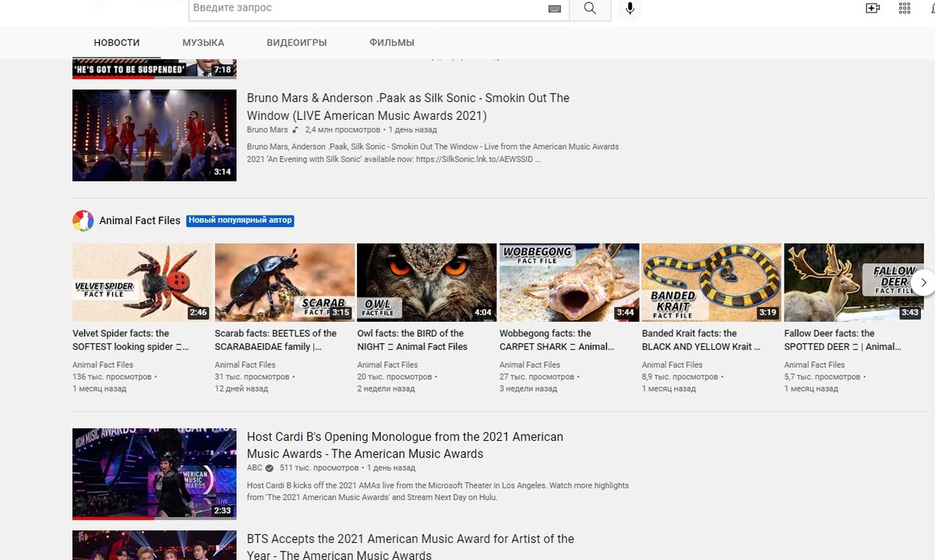
Task: Play the Wobbegong shark thumbnail
Action: [570, 283]
